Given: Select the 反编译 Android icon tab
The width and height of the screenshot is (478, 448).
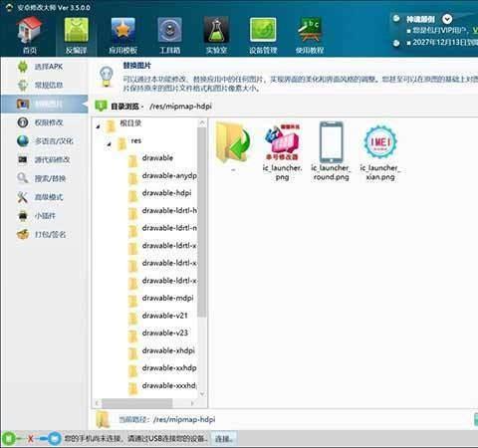Looking at the screenshot, I should (x=76, y=36).
